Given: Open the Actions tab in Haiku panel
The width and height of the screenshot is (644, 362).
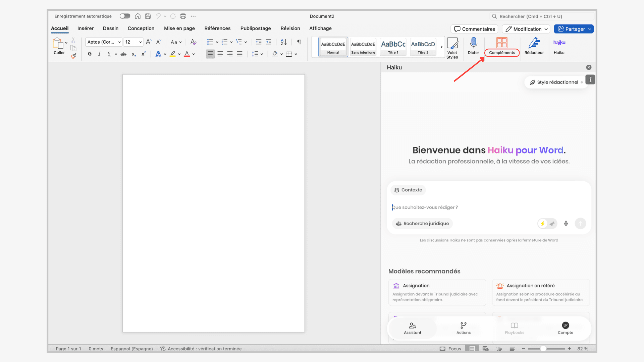Looking at the screenshot, I should (x=464, y=328).
